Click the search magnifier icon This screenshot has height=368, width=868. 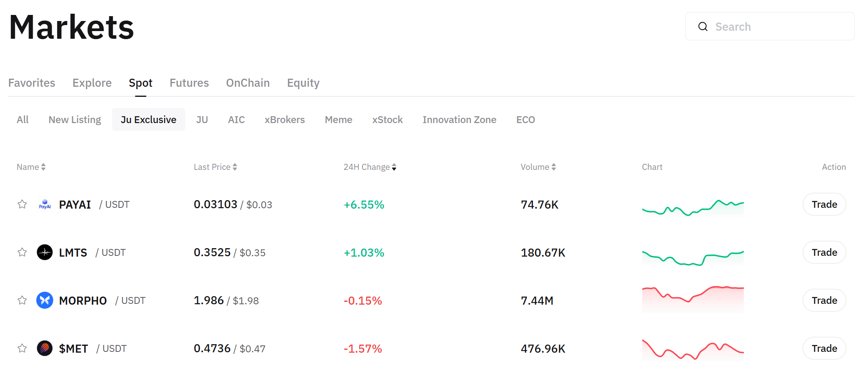pos(703,27)
